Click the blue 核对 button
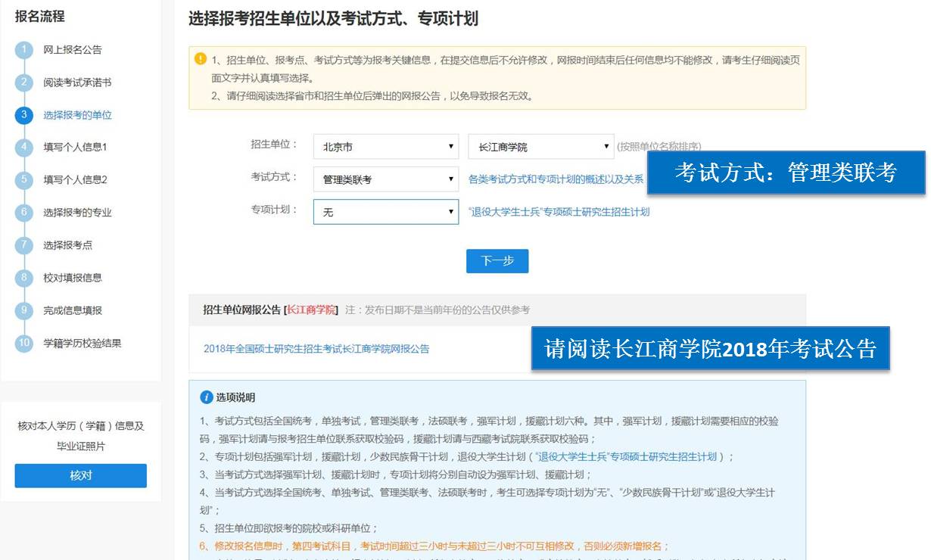931x560 pixels. tap(80, 475)
